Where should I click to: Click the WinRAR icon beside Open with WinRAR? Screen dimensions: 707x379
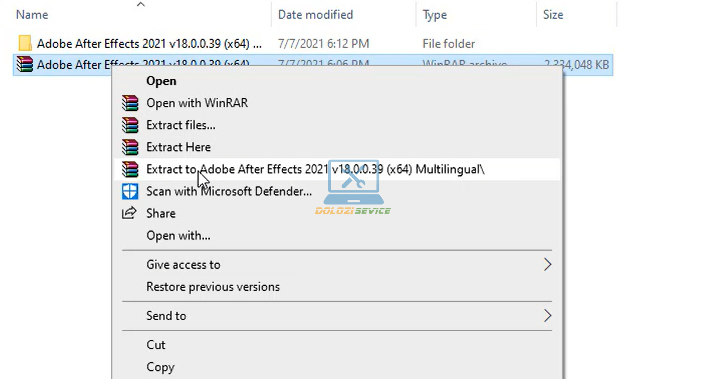(130, 103)
